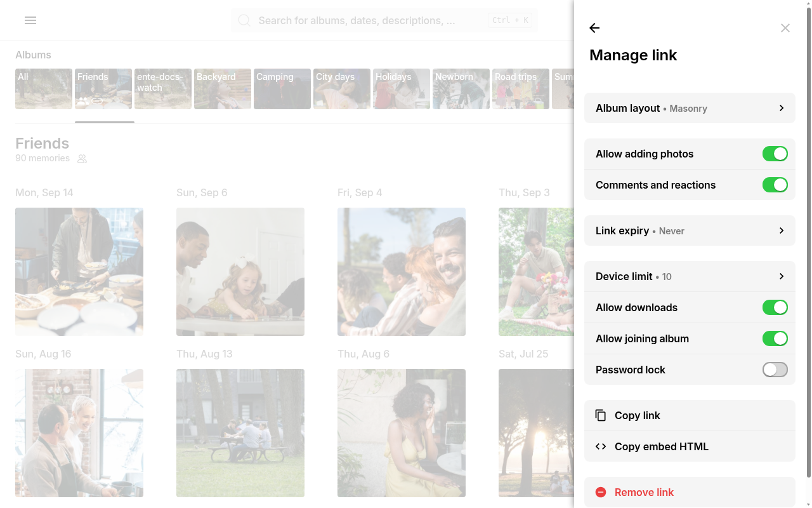Open the Thu, Aug 6 photo
The height and width of the screenshot is (508, 812).
(402, 433)
